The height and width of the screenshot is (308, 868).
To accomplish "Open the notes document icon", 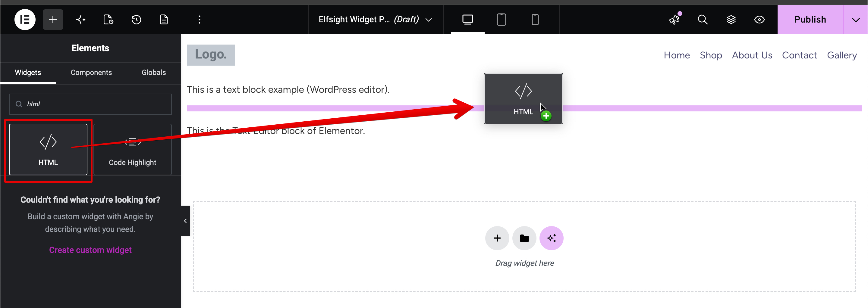I will tap(164, 20).
